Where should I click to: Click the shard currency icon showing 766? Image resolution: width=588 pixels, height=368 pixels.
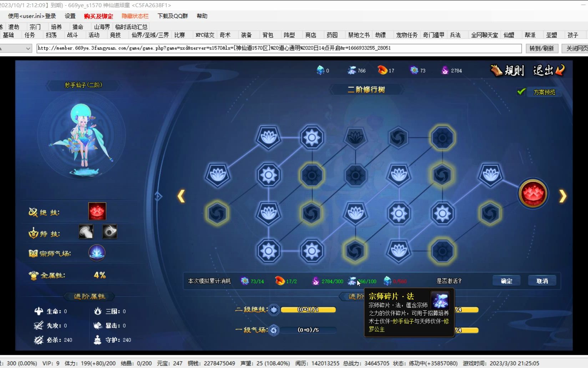(x=352, y=70)
